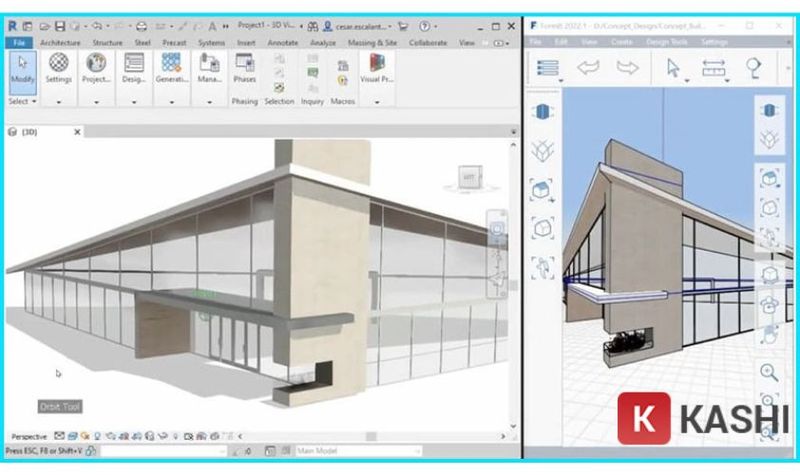This screenshot has height=475, width=800.
Task: Click the ViewCube in Revit 3D view
Action: (469, 178)
